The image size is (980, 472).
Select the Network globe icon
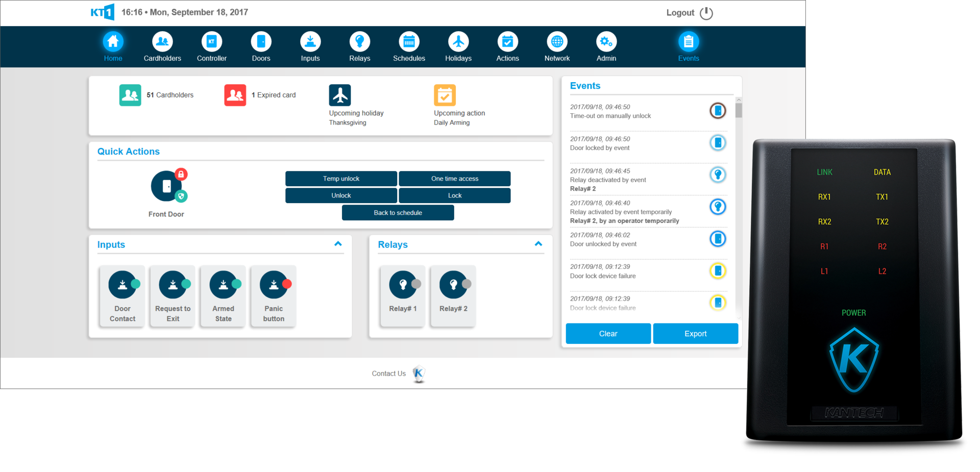556,40
